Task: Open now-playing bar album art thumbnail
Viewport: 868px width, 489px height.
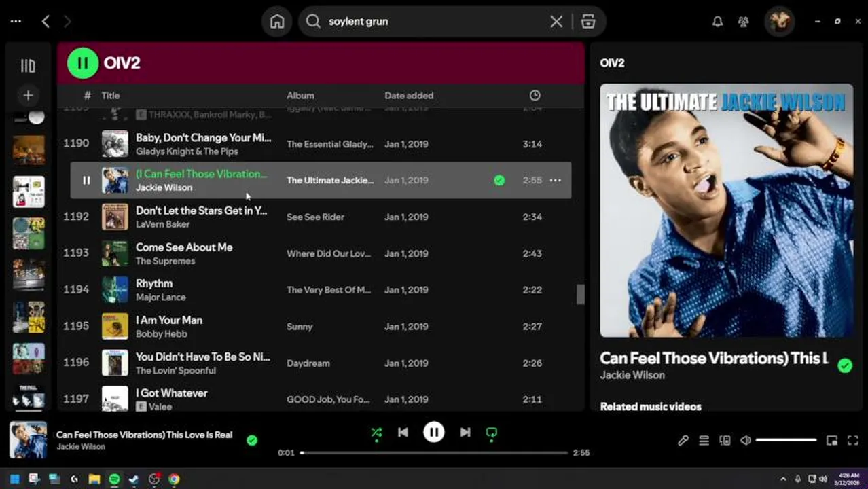Action: tap(28, 440)
